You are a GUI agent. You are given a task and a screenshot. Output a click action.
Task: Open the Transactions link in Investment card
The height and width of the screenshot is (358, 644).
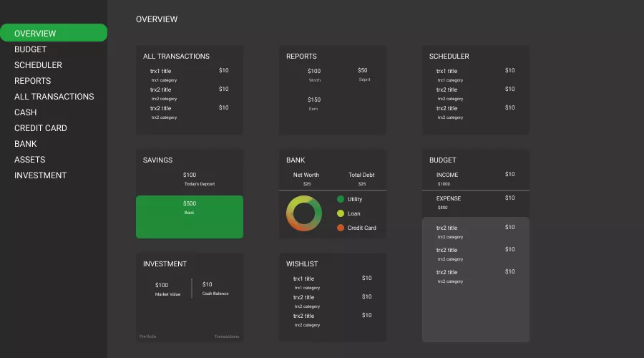pyautogui.click(x=227, y=337)
